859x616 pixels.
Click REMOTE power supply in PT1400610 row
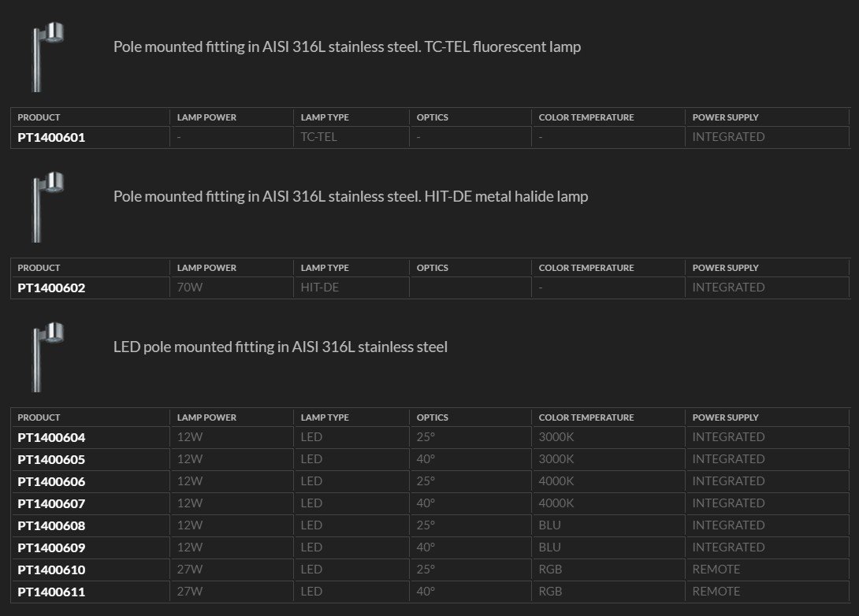coord(716,570)
